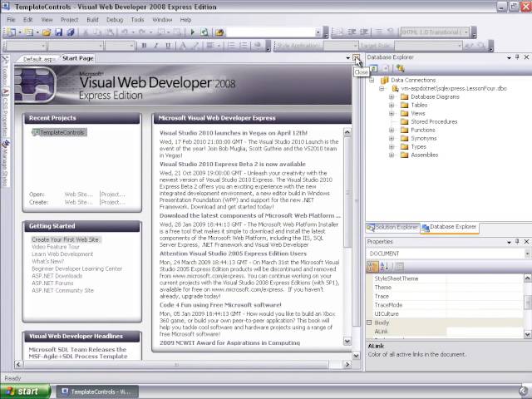This screenshot has height=399, width=532.
Task: Open the Toolbox side tab
Action: [5, 72]
